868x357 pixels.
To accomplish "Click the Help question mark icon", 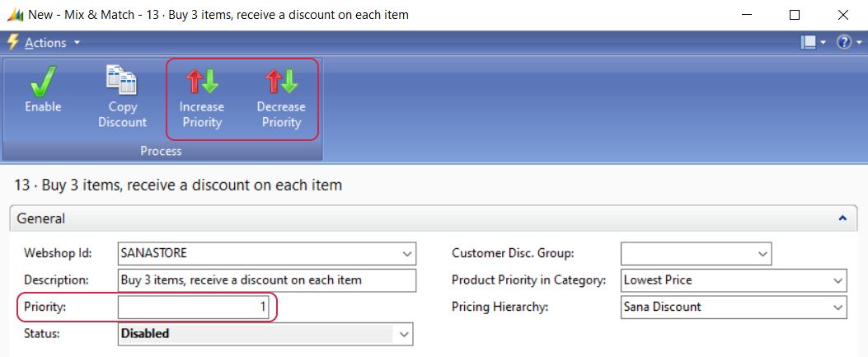I will (x=842, y=42).
